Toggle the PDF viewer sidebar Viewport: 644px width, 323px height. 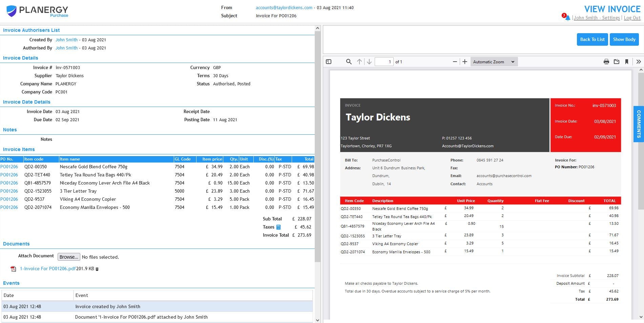329,62
